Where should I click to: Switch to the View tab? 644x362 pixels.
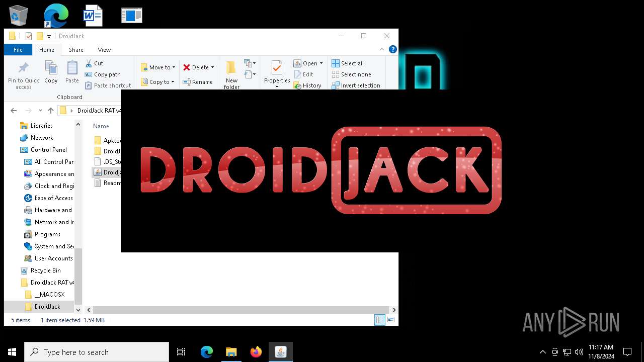tap(104, 50)
